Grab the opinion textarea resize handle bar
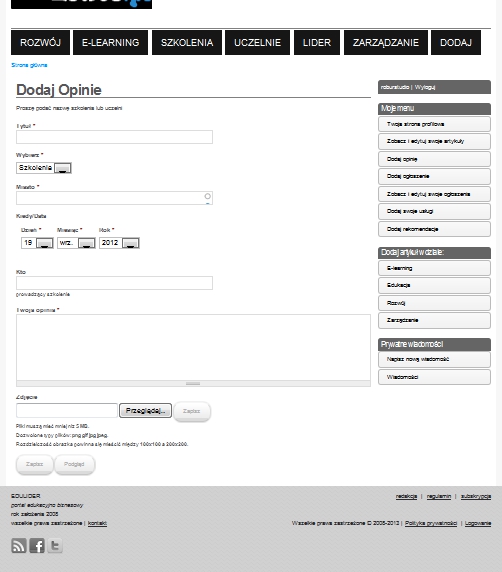The height and width of the screenshot is (572, 502). 193,383
